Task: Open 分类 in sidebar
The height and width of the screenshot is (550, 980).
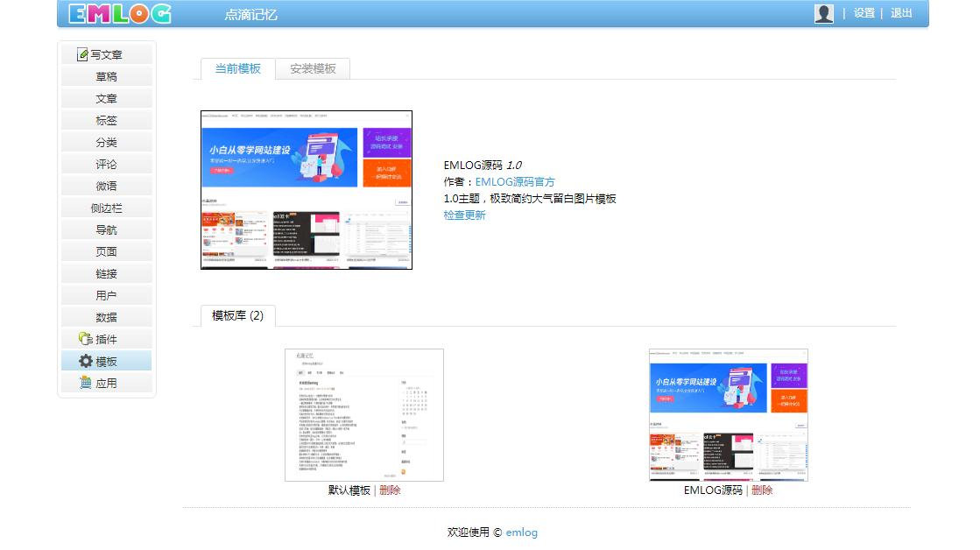Action: click(106, 142)
